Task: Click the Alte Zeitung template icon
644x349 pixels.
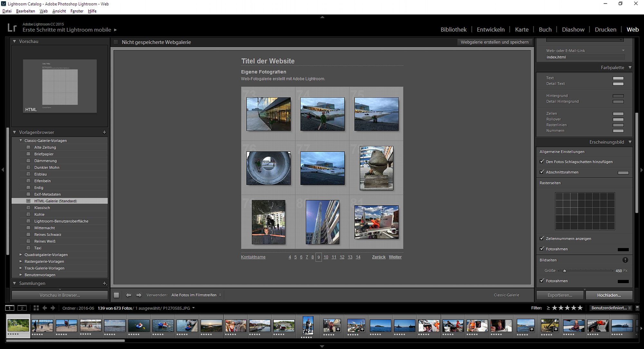Action: click(28, 147)
